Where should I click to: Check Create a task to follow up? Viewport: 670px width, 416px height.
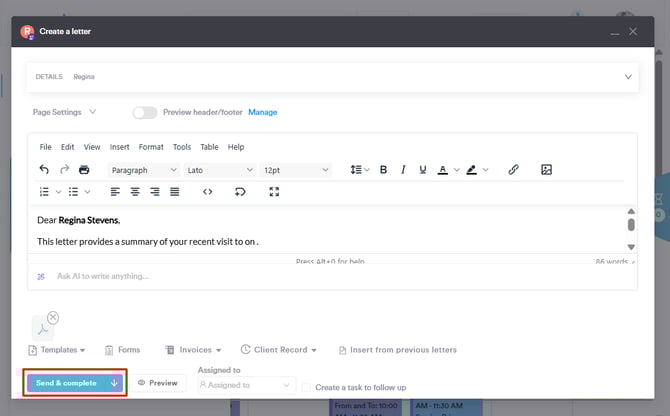(x=307, y=387)
